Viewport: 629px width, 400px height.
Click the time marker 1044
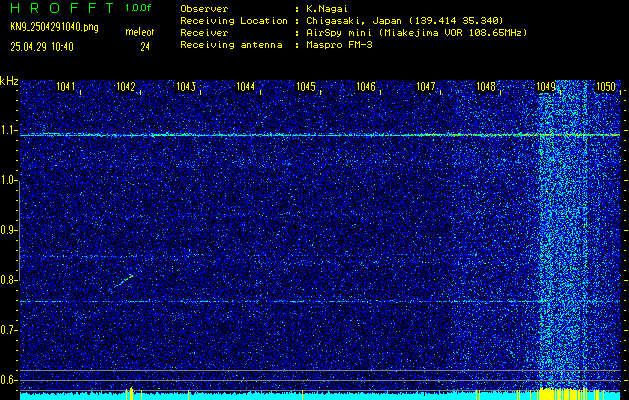pos(246,86)
